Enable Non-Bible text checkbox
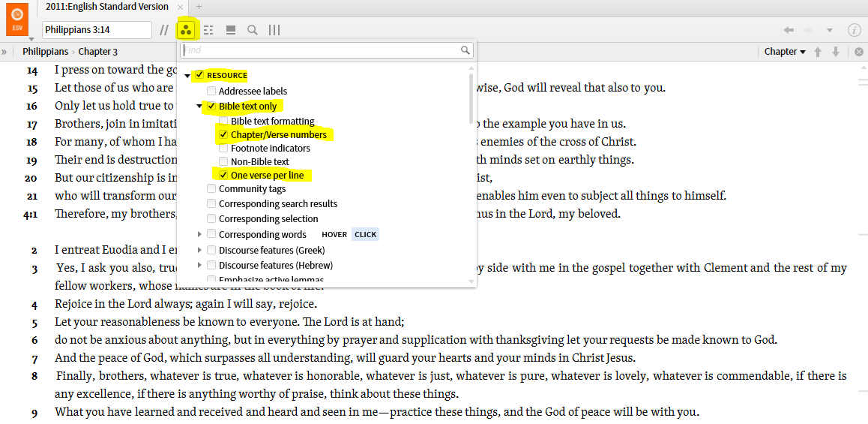 (x=223, y=162)
